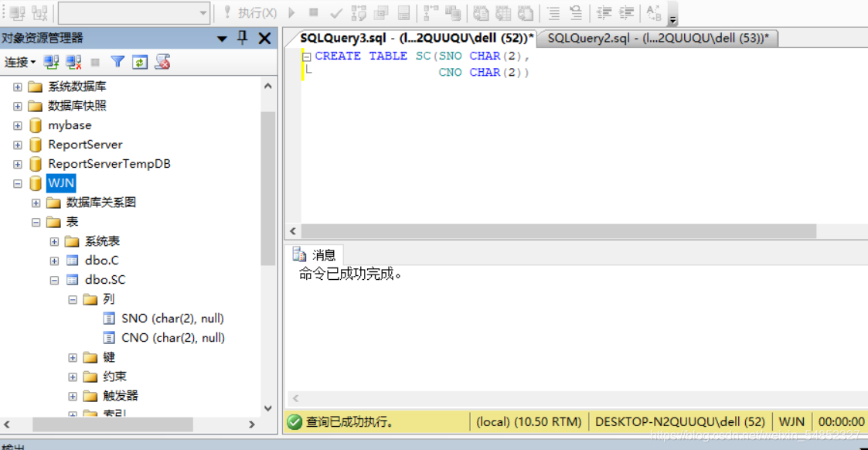Viewport: 868px width, 450px height.
Task: Click Connect Object Explorer icon beside 连接
Action: 52,62
